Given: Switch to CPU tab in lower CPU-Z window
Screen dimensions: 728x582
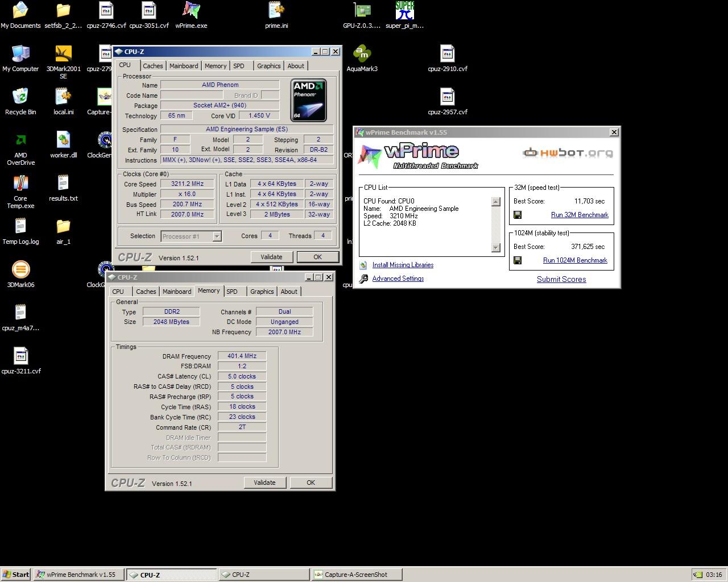Looking at the screenshot, I should point(118,292).
